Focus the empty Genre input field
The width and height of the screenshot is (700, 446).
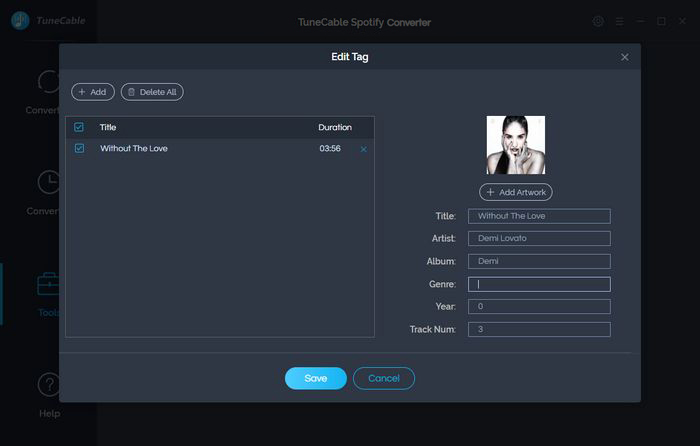click(539, 284)
